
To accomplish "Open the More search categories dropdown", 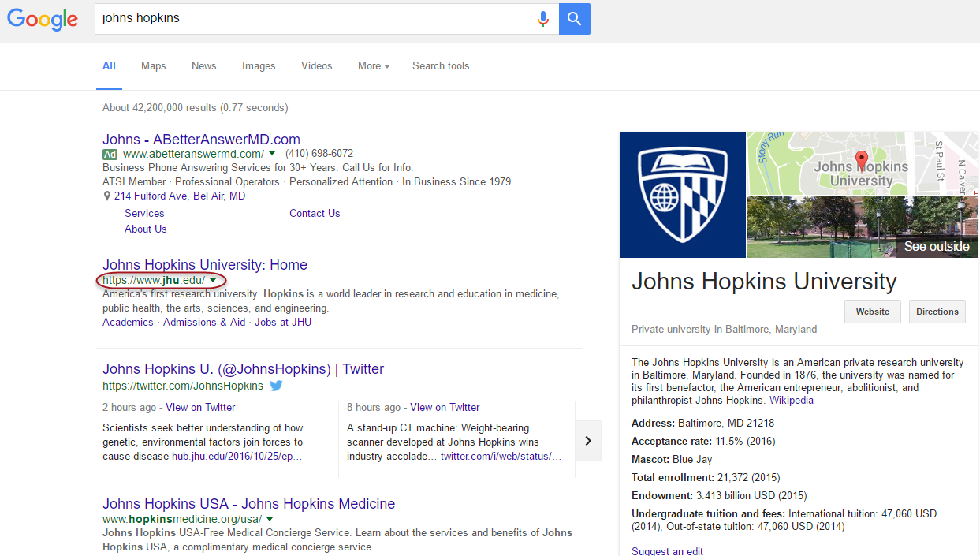I will [x=374, y=66].
